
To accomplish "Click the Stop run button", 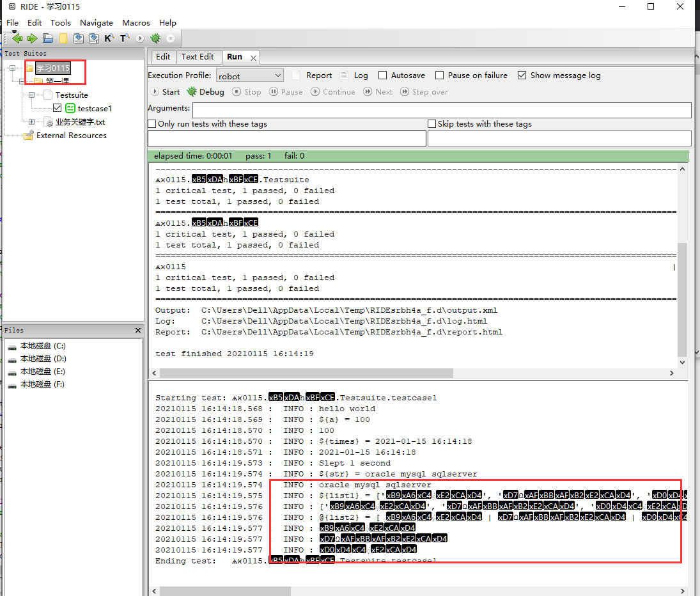I will [247, 92].
